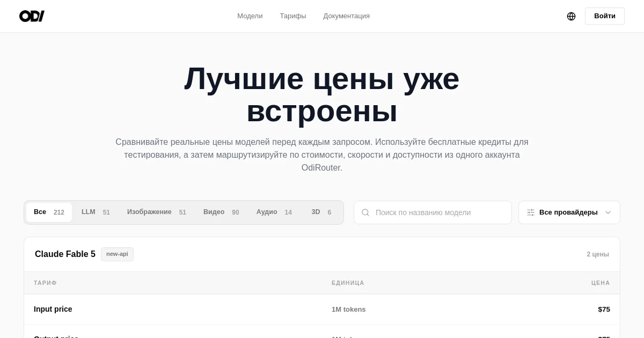Open the Документация link
The width and height of the screenshot is (644, 338).
347,16
